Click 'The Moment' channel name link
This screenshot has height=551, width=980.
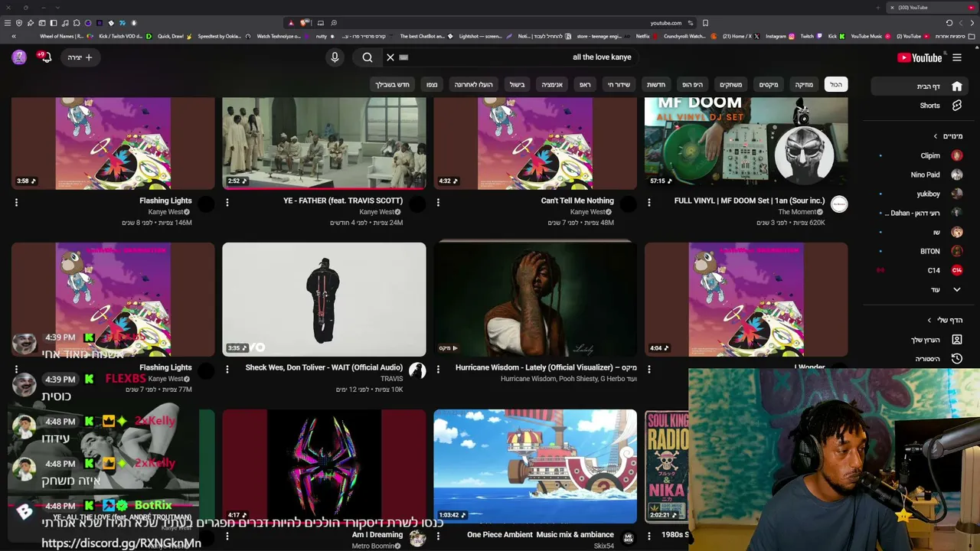797,212
